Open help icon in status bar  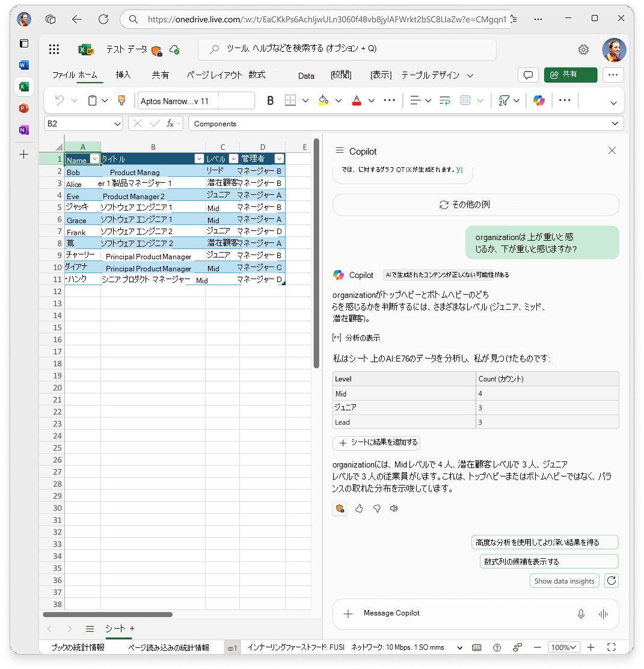497,648
